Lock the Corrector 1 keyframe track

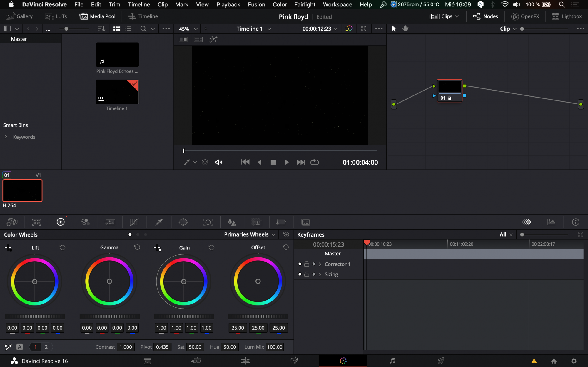[306, 264]
